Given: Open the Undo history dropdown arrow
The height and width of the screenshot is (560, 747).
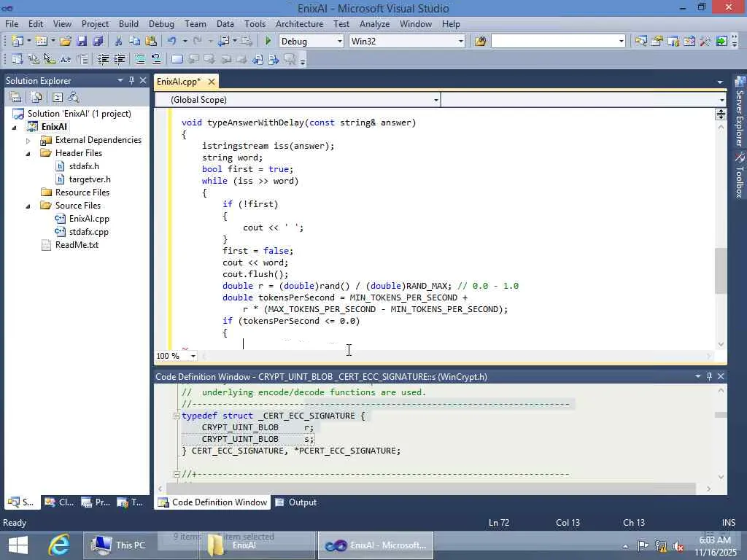Looking at the screenshot, I should coord(185,42).
